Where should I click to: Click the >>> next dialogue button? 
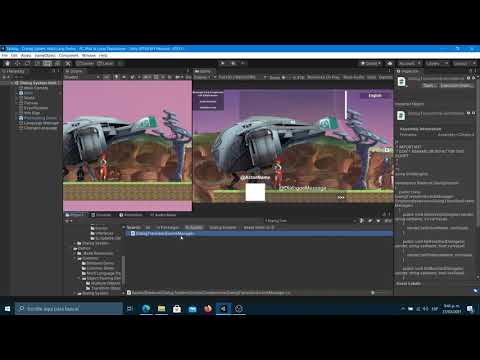[341, 197]
